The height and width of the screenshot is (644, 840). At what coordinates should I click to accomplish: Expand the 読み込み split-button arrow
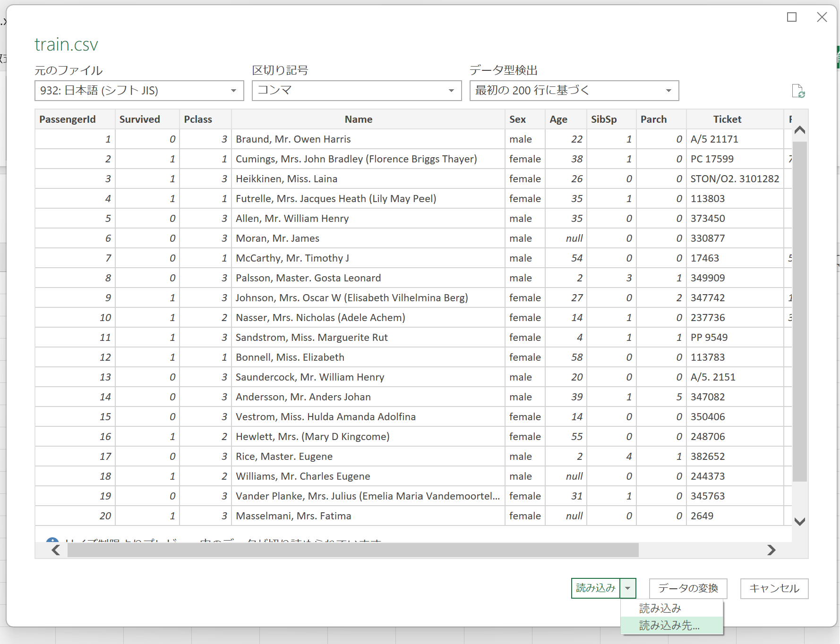tap(628, 588)
